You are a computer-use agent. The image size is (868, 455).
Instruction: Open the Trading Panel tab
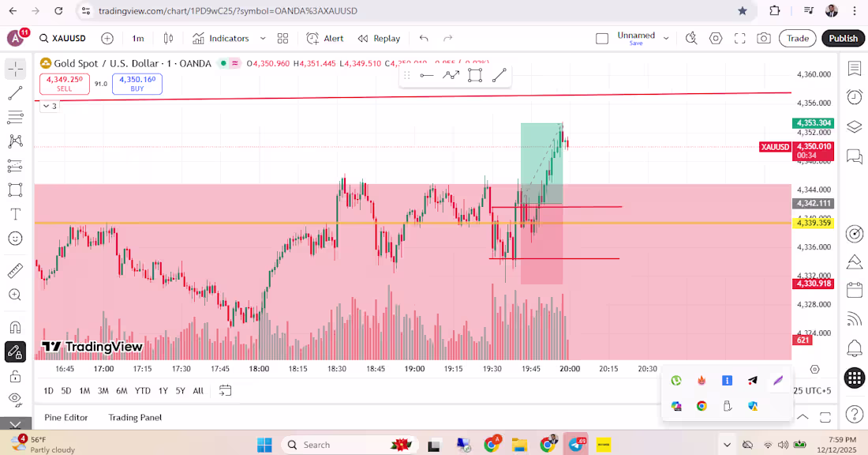coord(134,417)
